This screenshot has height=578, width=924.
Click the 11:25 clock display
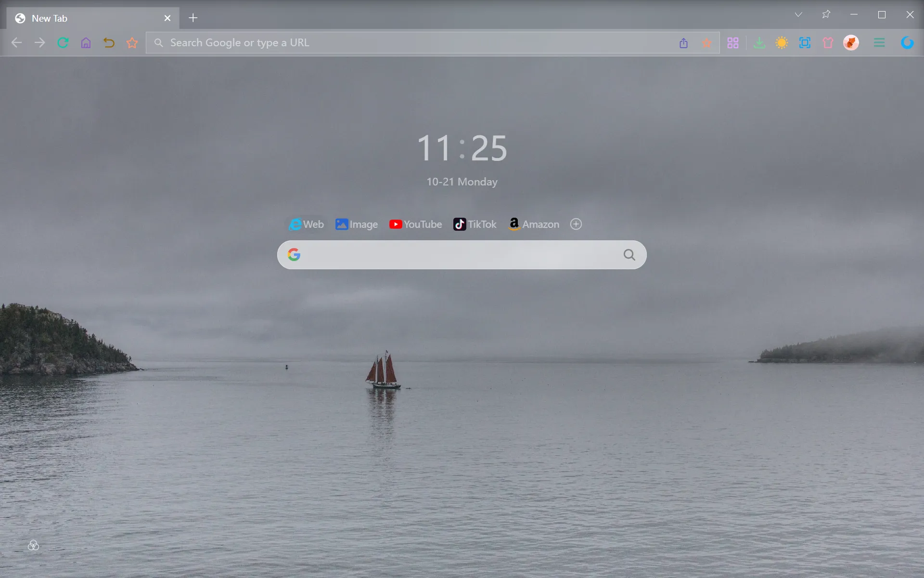[x=462, y=148]
